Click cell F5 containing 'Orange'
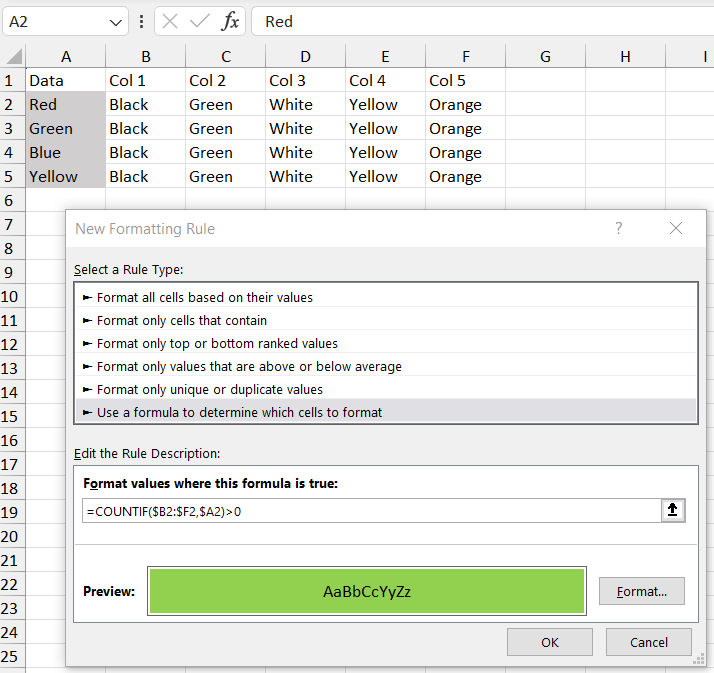Image resolution: width=714 pixels, height=673 pixels. pos(465,176)
